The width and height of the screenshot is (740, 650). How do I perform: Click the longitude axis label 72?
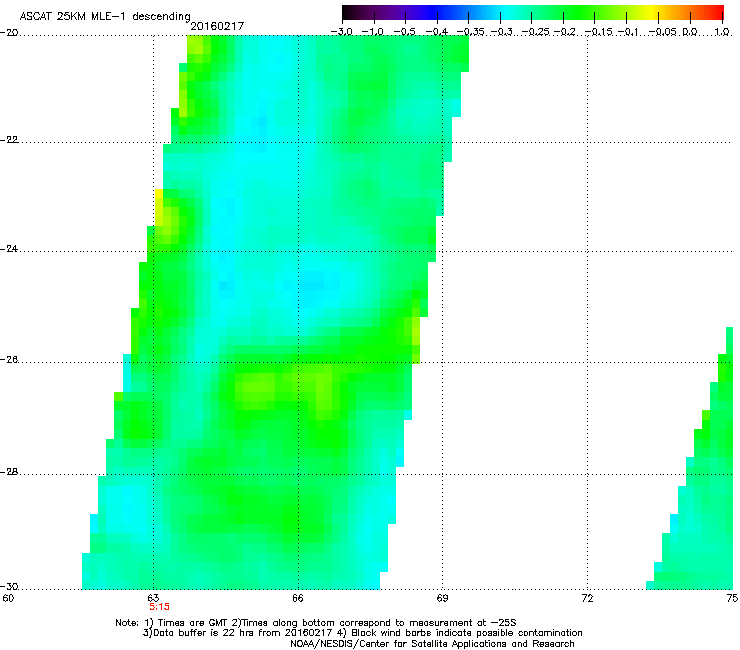(587, 598)
